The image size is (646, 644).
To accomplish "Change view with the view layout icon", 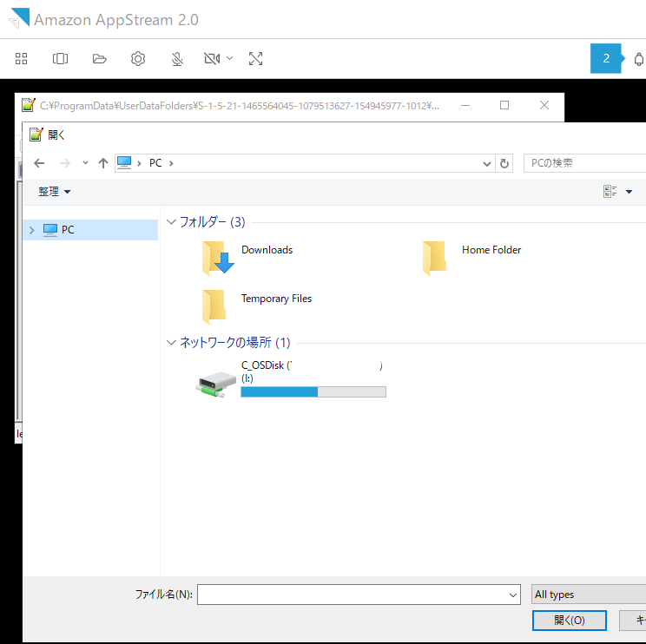I will click(x=610, y=192).
